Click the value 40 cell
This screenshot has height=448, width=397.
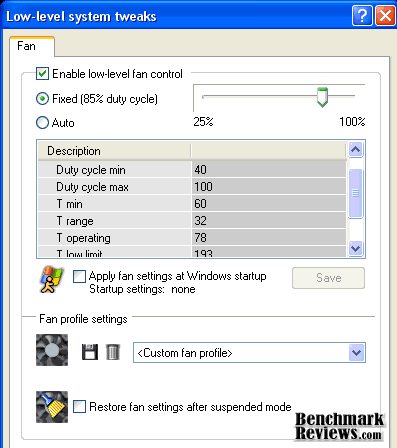[269, 170]
